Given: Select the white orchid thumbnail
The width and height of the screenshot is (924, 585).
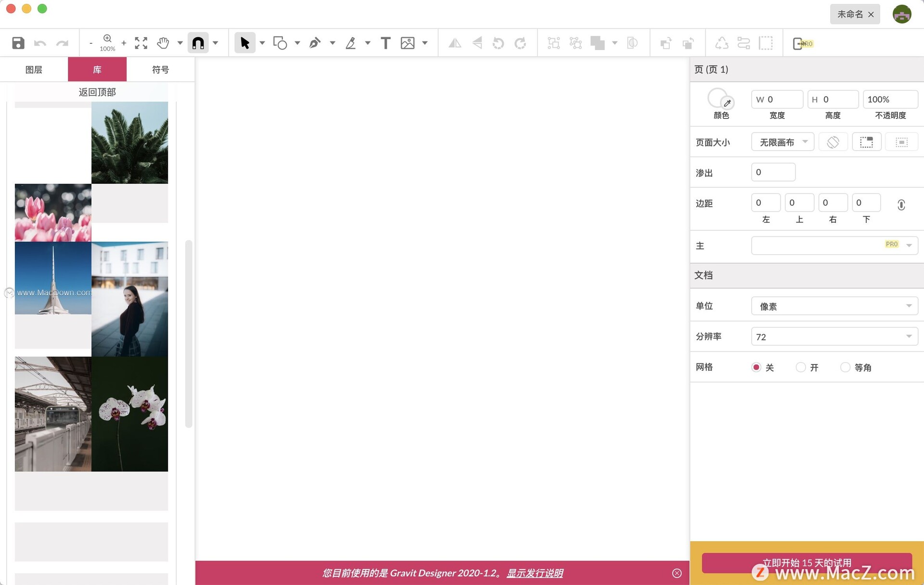Looking at the screenshot, I should (130, 414).
